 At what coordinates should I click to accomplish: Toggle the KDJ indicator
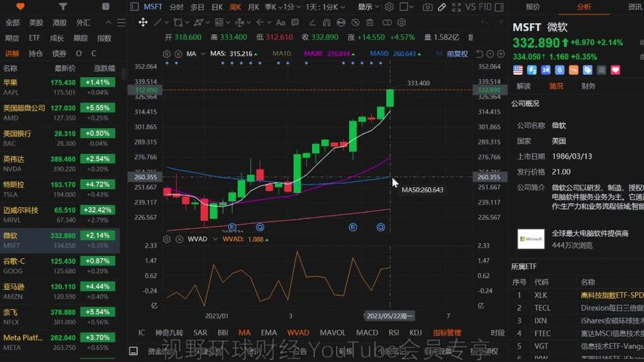(416, 333)
